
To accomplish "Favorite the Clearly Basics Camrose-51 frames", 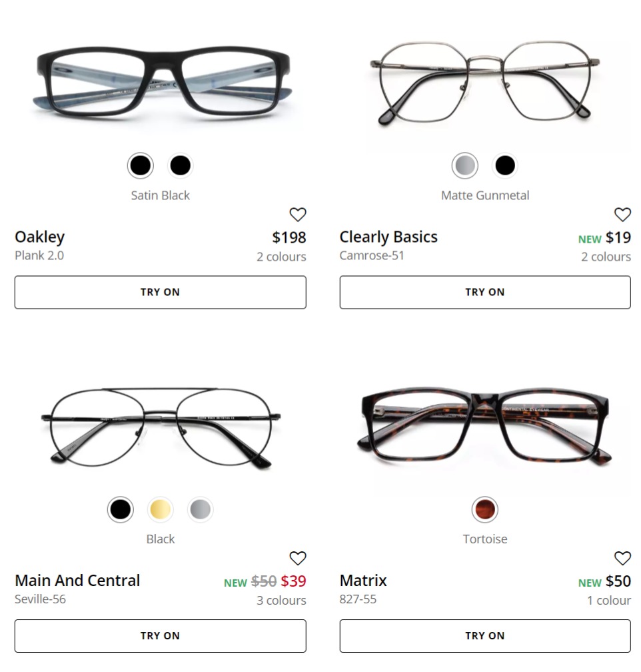I will (622, 214).
